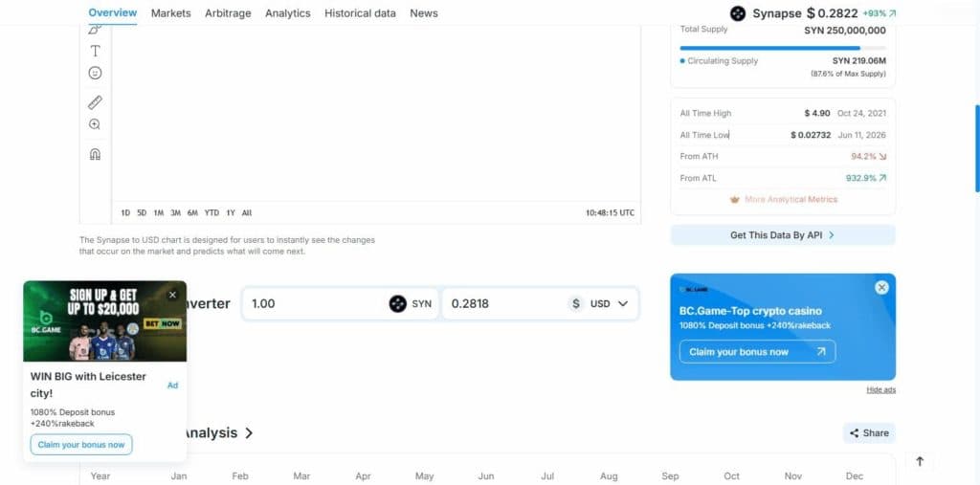Set chart range to YTD
Image resolution: width=980 pixels, height=485 pixels.
click(x=212, y=213)
